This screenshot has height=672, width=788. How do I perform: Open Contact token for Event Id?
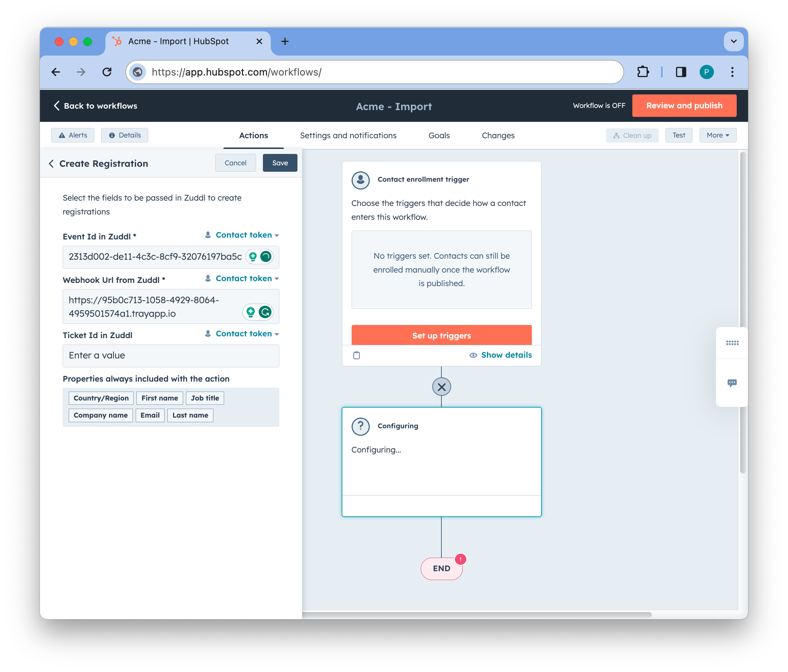coord(242,235)
